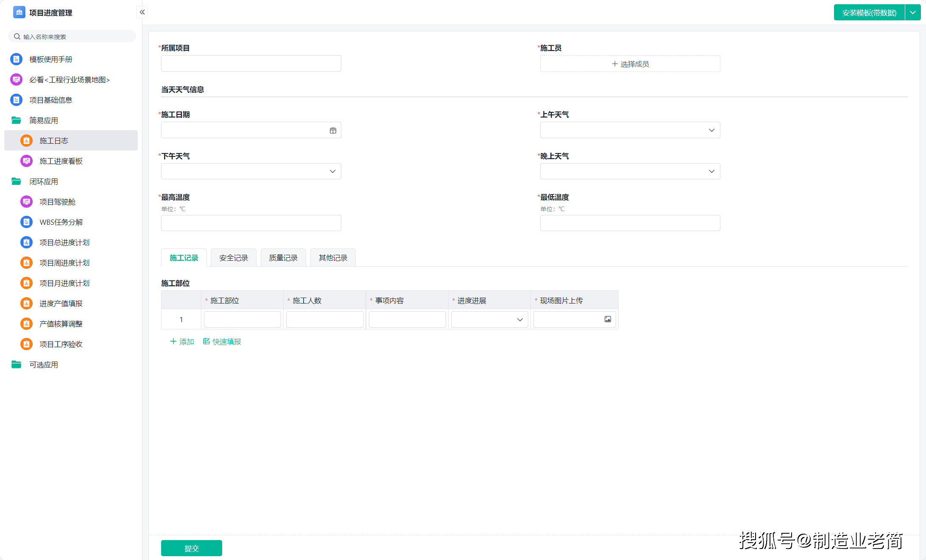Open the 晚上天气 dropdown
The image size is (926, 560).
pyautogui.click(x=630, y=171)
